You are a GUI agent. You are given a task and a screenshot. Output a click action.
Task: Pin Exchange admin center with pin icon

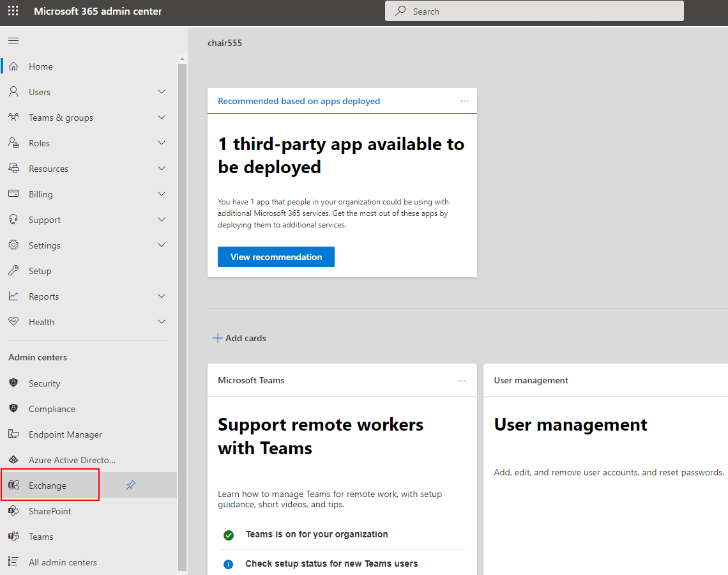131,486
